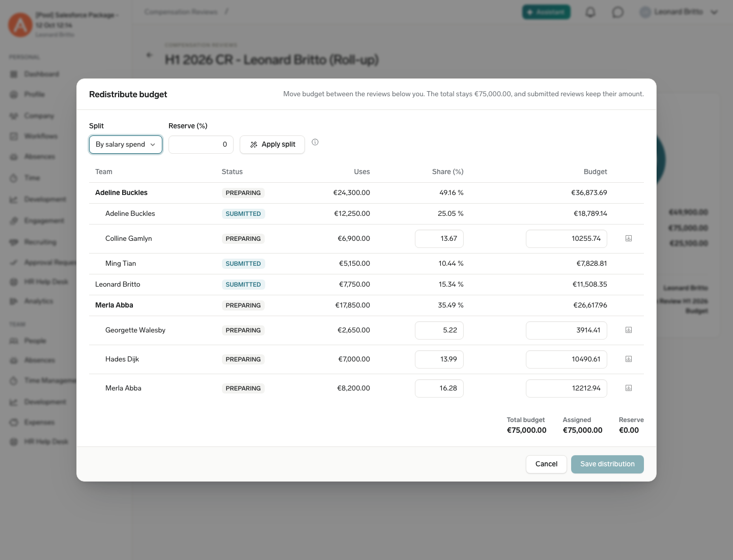Click the SUBMITTED badge in Ming Tian's row
This screenshot has width=733, height=560.
click(x=243, y=264)
